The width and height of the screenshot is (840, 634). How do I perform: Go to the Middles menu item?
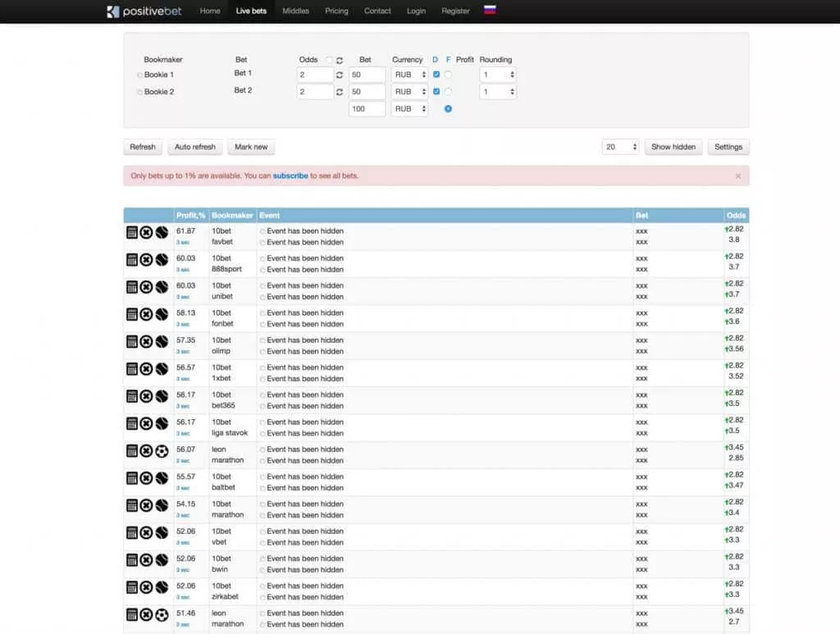click(x=295, y=11)
